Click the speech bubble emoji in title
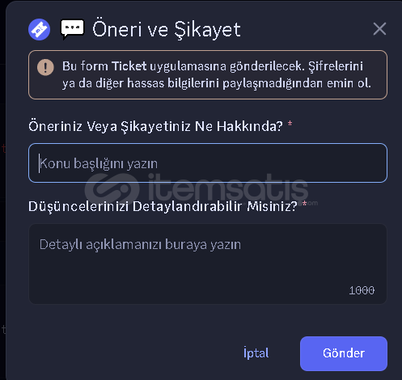 point(72,29)
